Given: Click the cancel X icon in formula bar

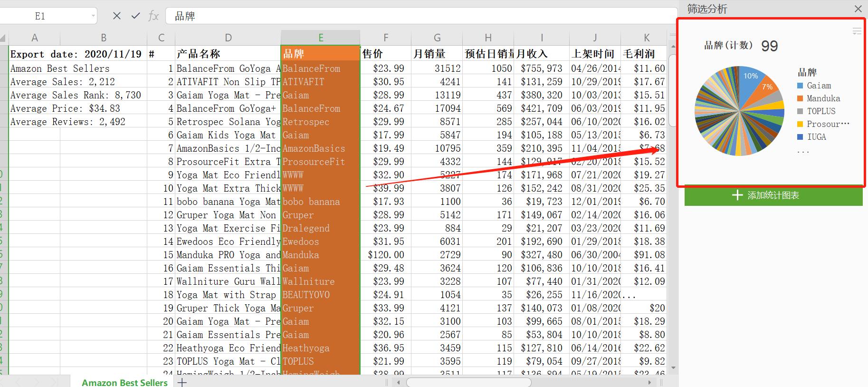Looking at the screenshot, I should click(117, 16).
